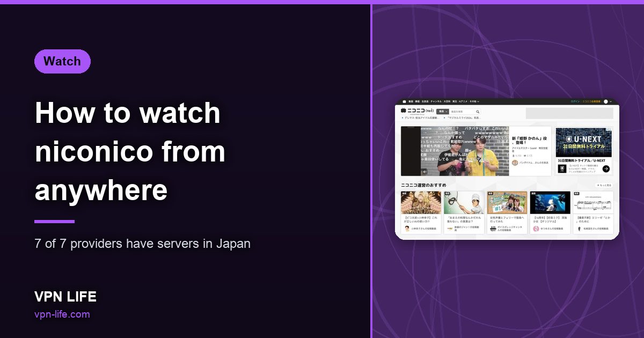Screen dimensions: 644x338
Task: Play the featured live stream video
Action: coord(454,151)
